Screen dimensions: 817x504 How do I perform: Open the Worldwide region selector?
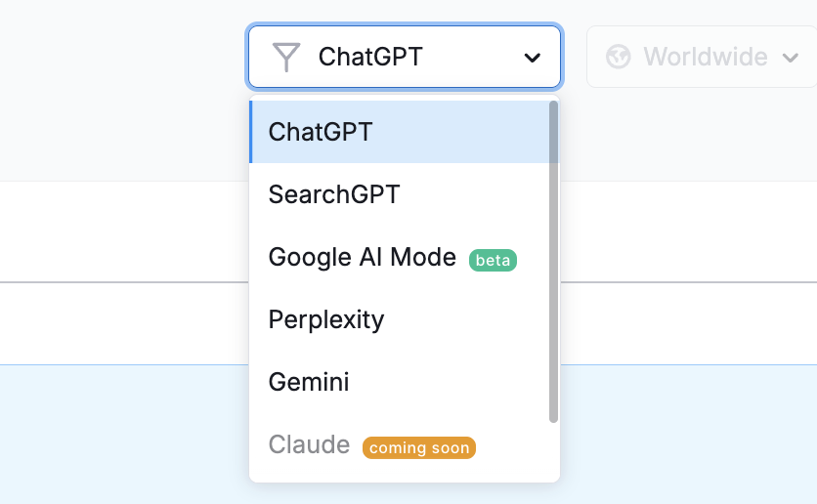point(702,57)
